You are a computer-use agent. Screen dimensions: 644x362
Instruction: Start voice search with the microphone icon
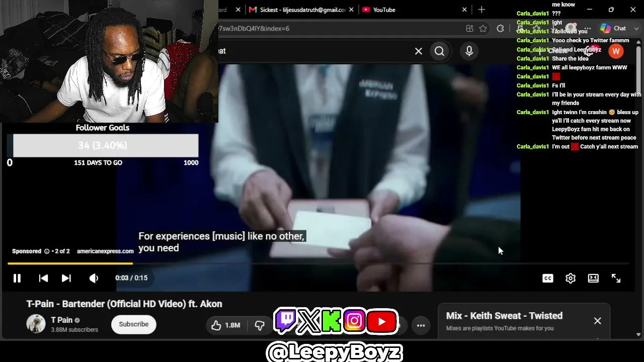tap(469, 51)
